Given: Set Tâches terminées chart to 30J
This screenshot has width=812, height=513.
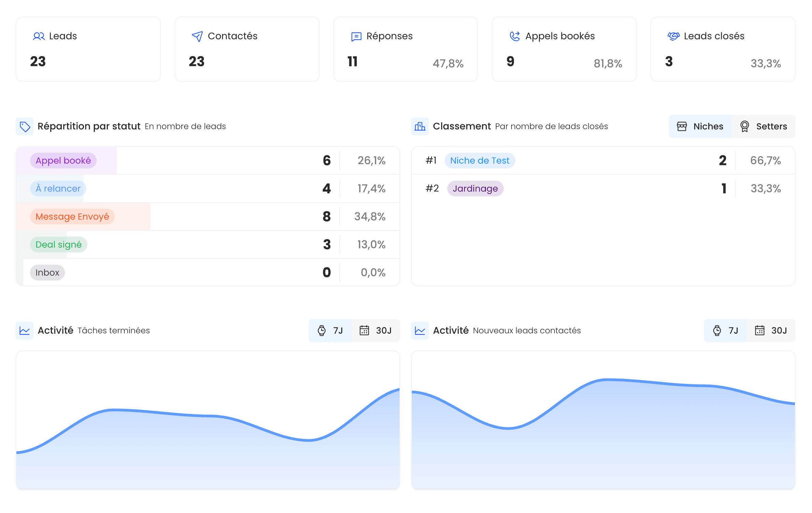Looking at the screenshot, I should pos(375,331).
